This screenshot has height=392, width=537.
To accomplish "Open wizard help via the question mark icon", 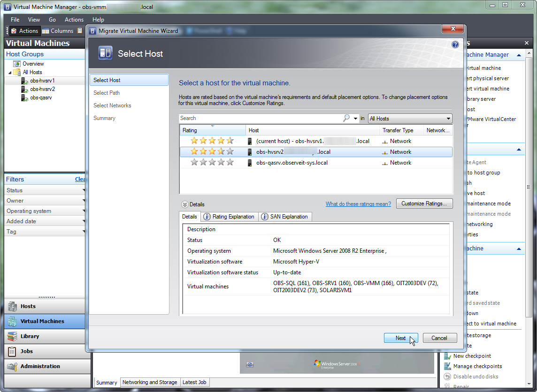I will tap(454, 44).
